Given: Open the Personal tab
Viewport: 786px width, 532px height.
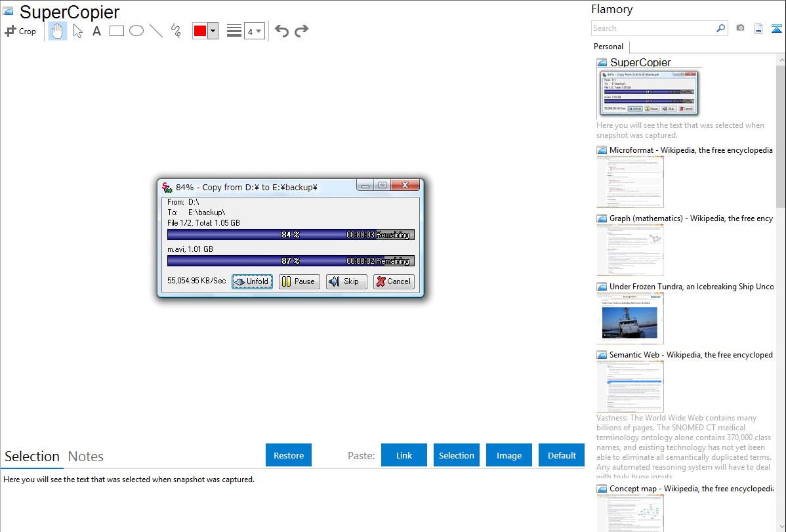Looking at the screenshot, I should click(608, 47).
